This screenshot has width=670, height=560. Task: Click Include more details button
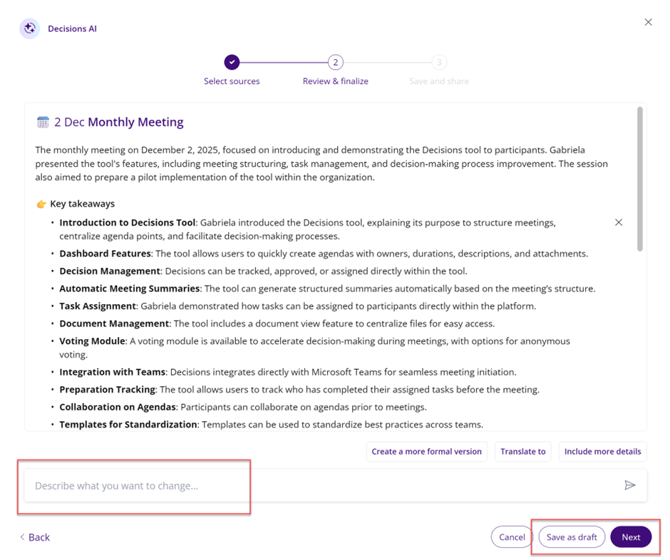(x=602, y=451)
